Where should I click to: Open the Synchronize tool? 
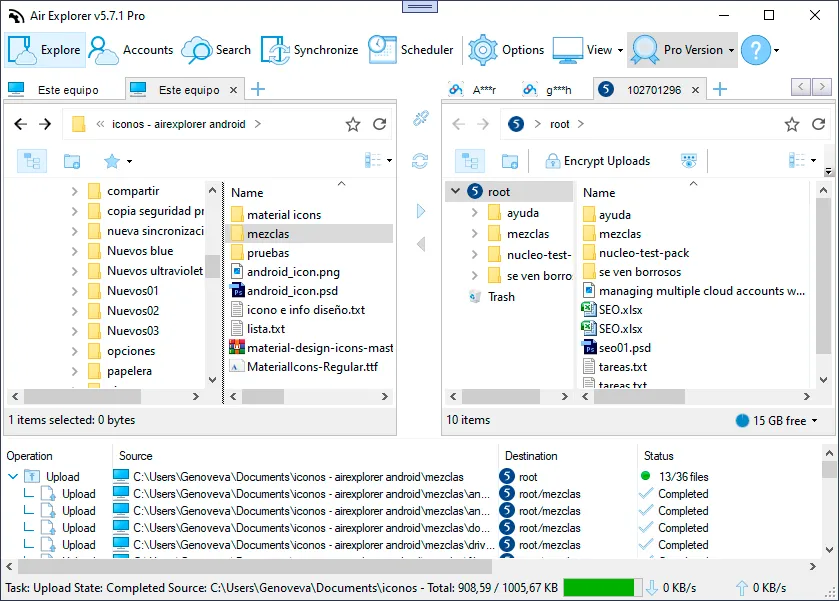309,50
